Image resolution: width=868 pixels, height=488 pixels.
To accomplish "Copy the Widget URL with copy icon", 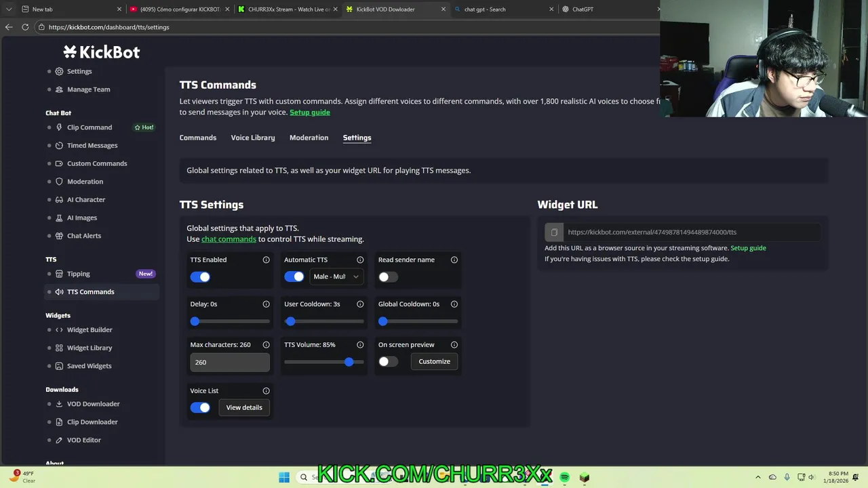I will tap(554, 232).
